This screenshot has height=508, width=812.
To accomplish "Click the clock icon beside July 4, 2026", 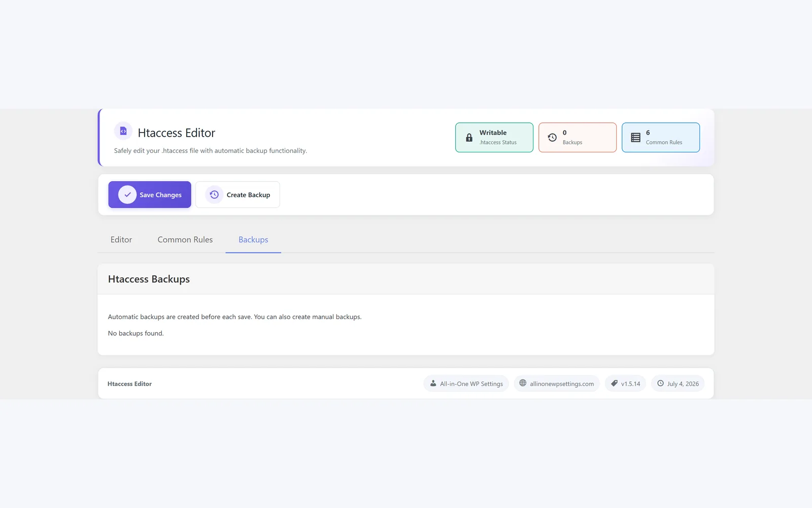I will [660, 384].
